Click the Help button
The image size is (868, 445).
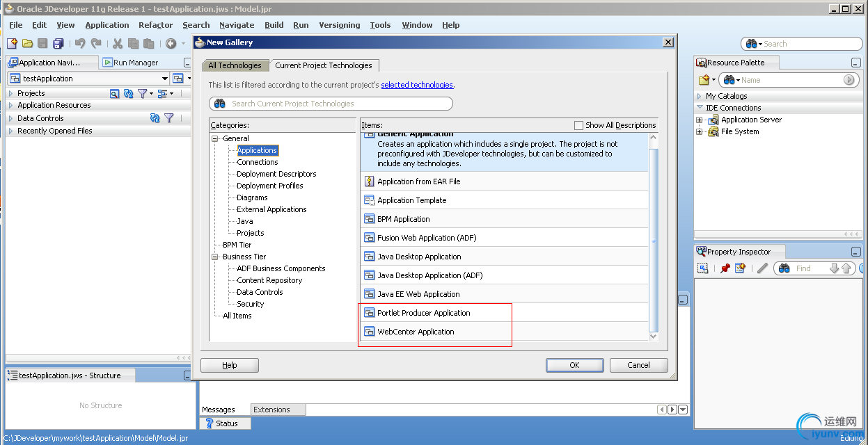(x=230, y=365)
